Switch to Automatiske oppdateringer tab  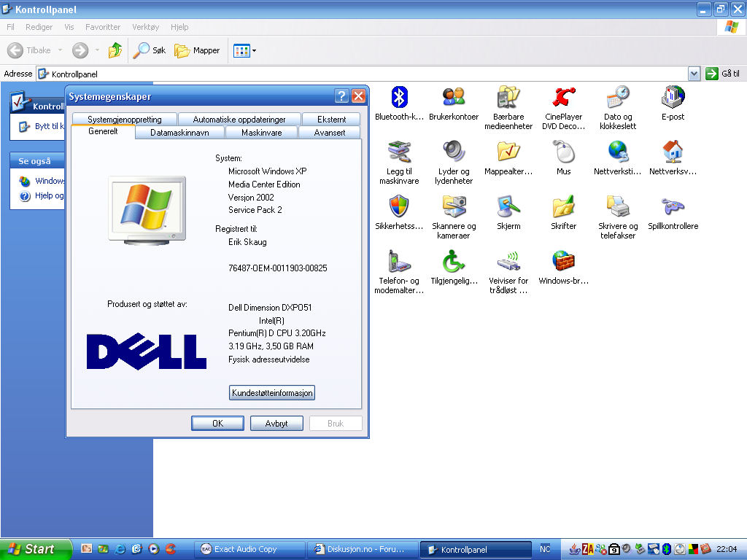pos(239,119)
